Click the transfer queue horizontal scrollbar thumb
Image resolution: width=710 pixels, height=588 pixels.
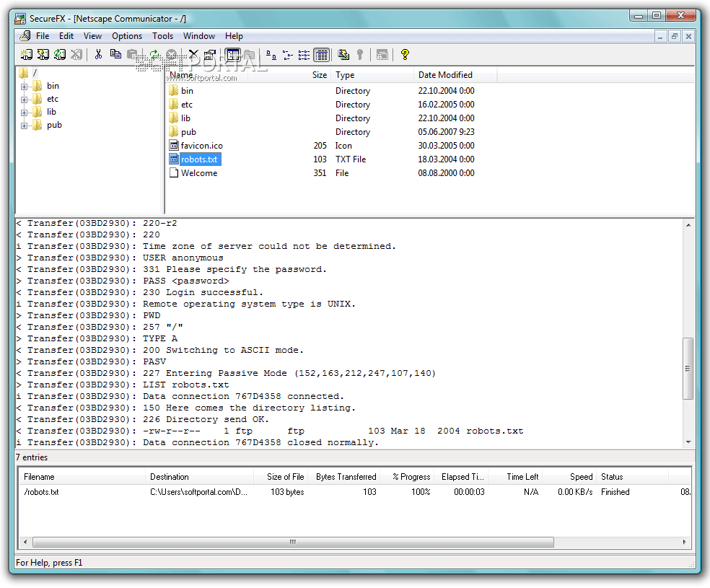[293, 542]
